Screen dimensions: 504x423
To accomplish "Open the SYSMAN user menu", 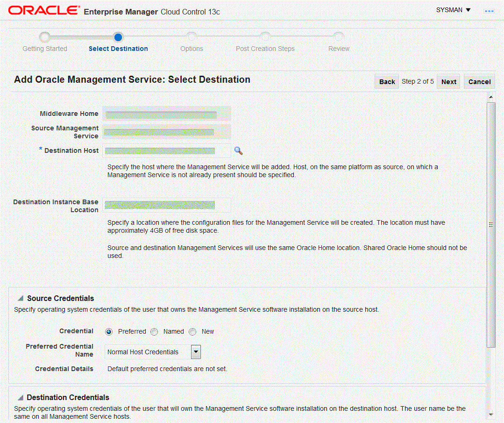I will [453, 10].
